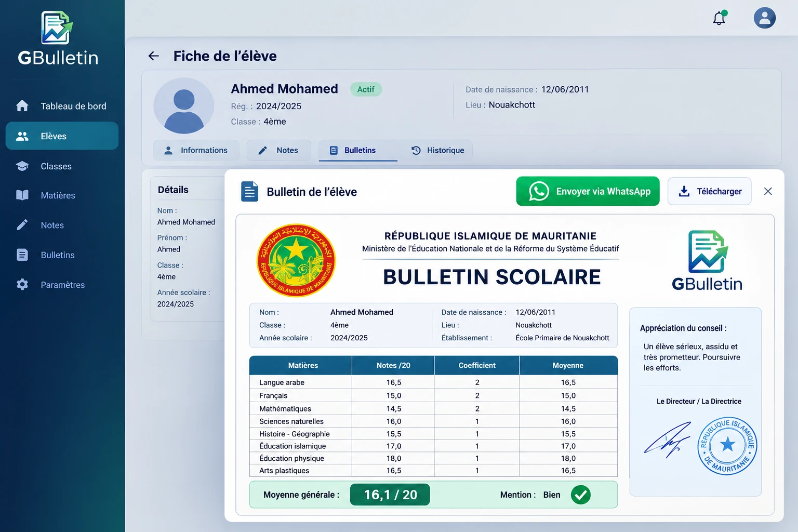Open the Historique tab
The width and height of the screenshot is (798, 532).
[437, 150]
